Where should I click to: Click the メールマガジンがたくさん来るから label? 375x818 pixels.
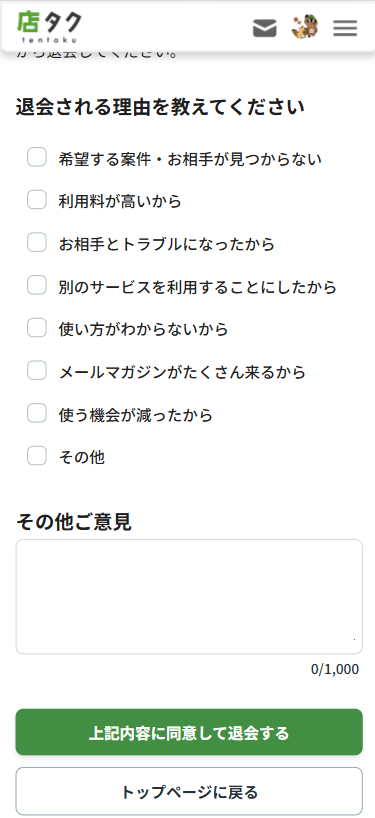pos(182,372)
